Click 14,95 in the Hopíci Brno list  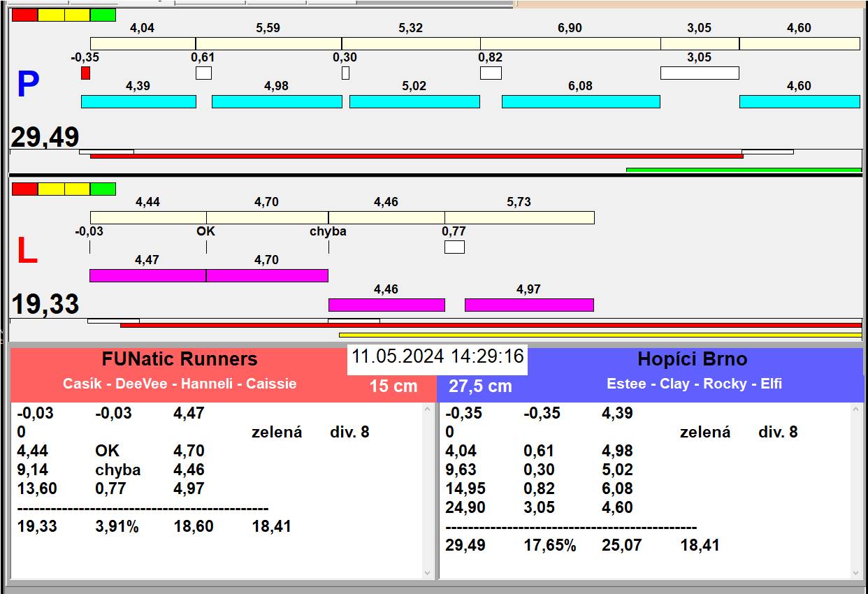465,488
